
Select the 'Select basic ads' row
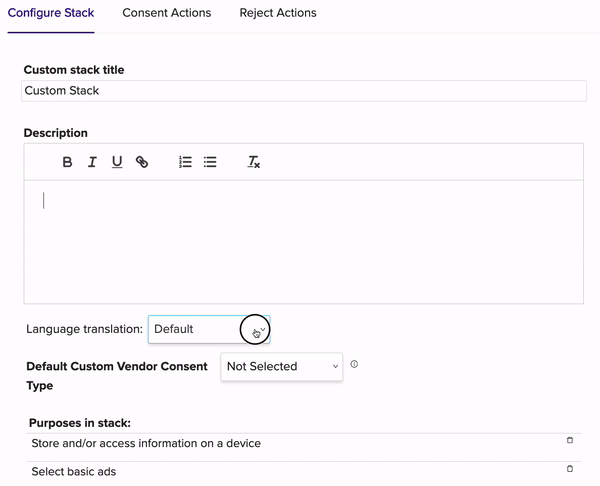pos(304,472)
